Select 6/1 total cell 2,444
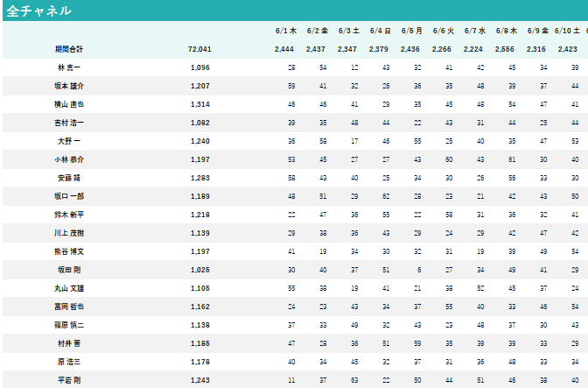 (x=285, y=49)
